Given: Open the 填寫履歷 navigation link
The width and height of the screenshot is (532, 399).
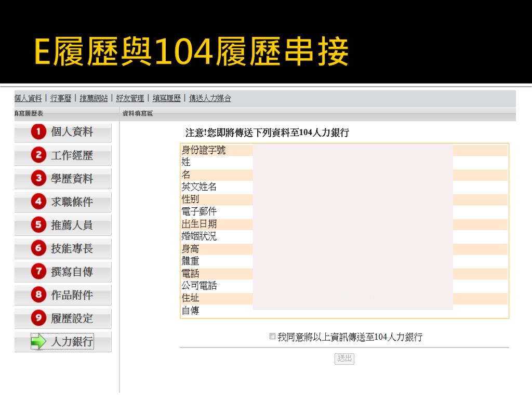Looking at the screenshot, I should 167,98.
